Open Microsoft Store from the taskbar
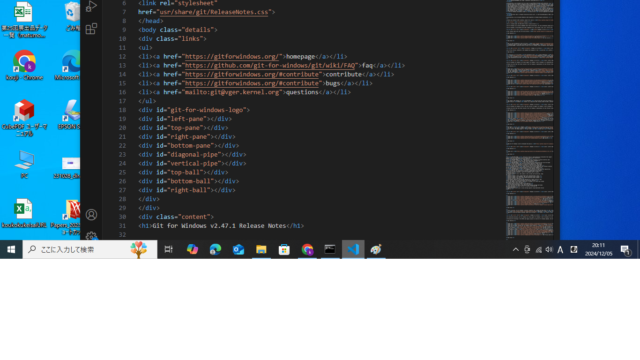The width and height of the screenshot is (640, 360). (x=284, y=249)
